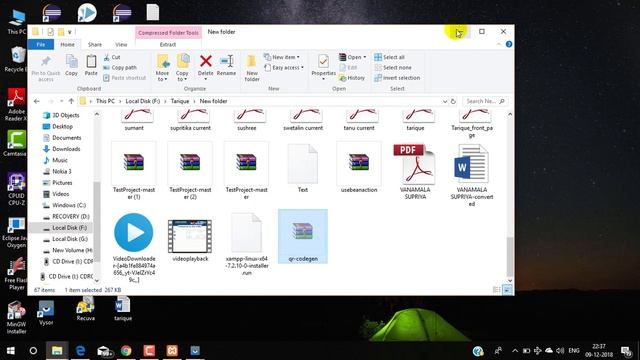
Task: Open the File tab
Action: point(41,44)
